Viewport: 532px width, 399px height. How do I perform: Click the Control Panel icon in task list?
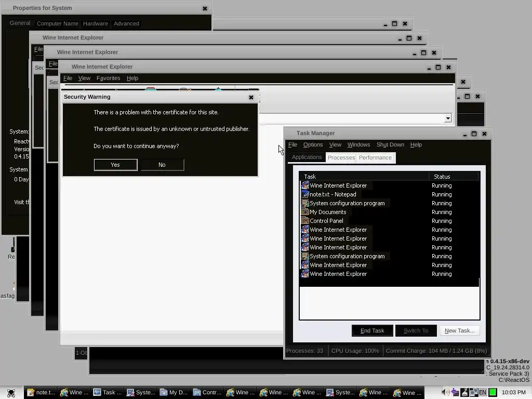click(x=305, y=221)
